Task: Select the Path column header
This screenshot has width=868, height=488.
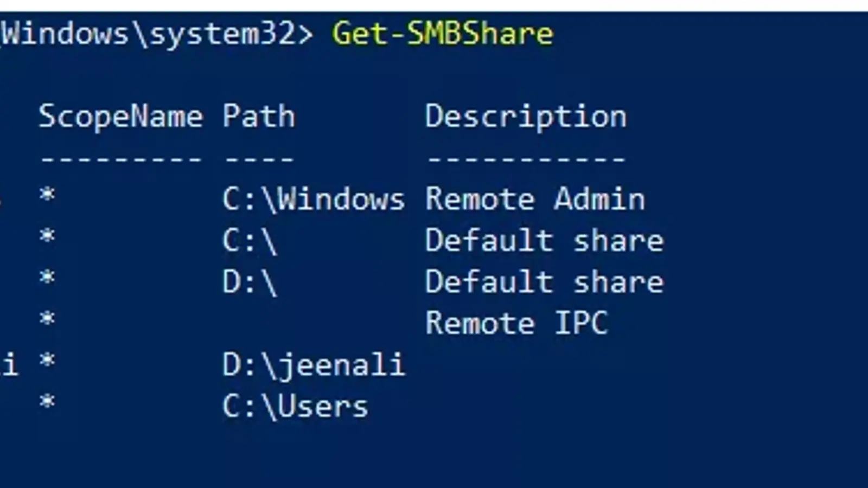Action: coord(259,117)
